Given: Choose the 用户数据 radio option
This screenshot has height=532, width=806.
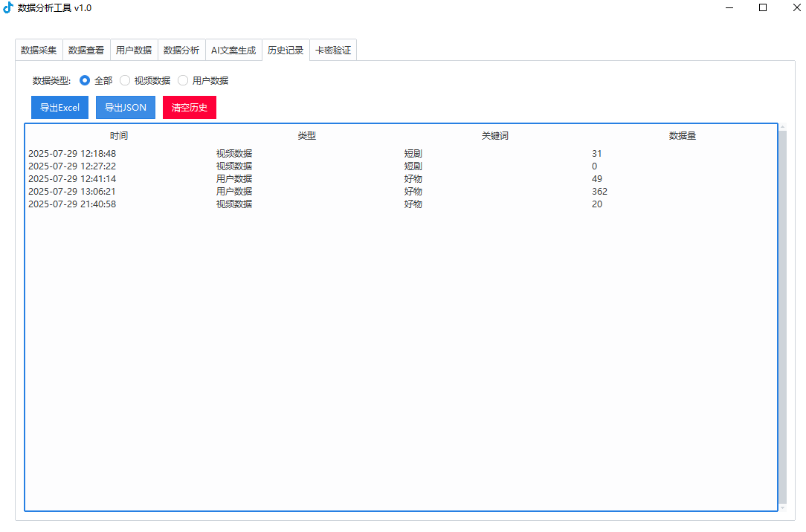Looking at the screenshot, I should tap(183, 80).
